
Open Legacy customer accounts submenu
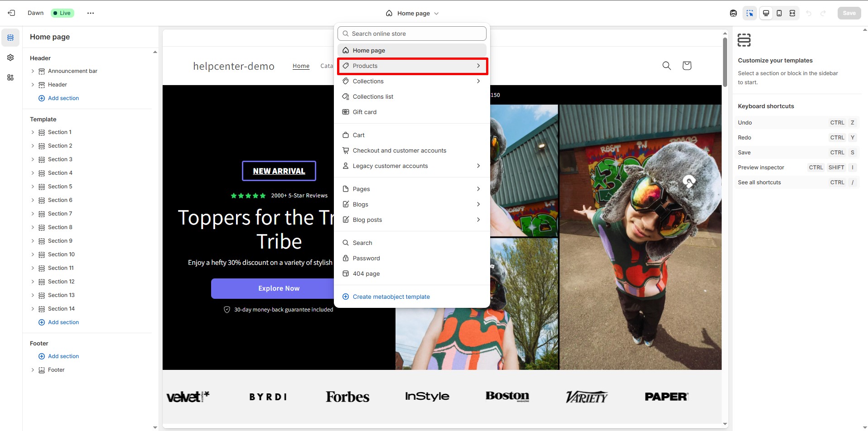[412, 166]
